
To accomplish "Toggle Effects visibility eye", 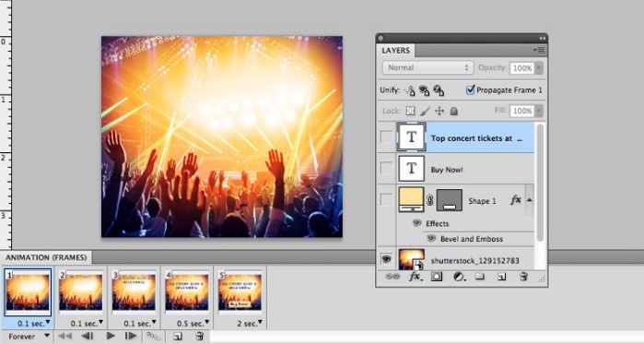I will pos(416,223).
